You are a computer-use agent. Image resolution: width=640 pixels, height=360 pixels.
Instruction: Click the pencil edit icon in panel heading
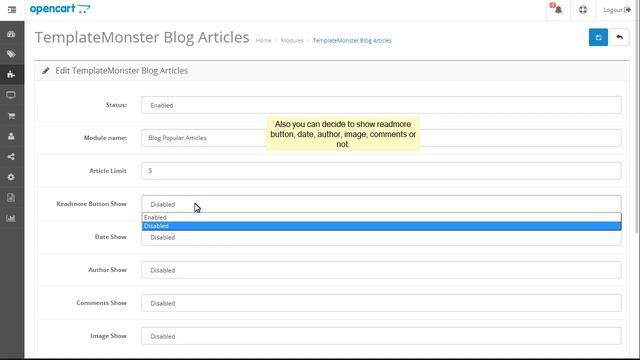(46, 71)
